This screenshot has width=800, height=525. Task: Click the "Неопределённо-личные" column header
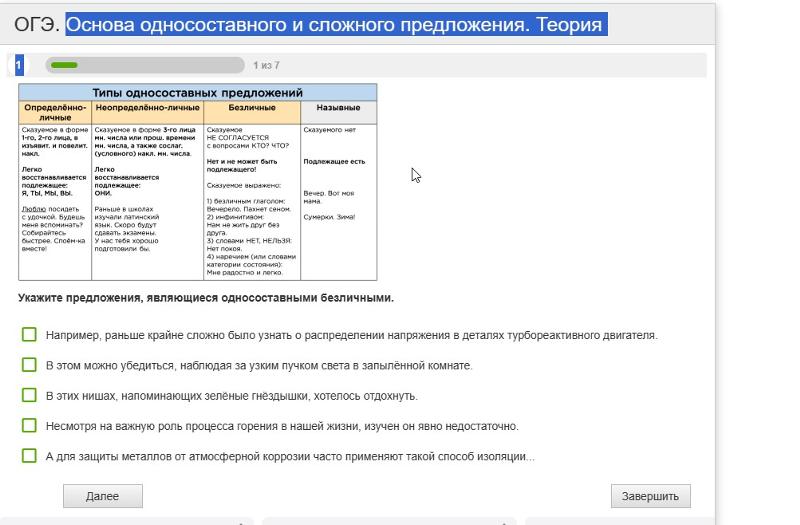click(x=148, y=107)
